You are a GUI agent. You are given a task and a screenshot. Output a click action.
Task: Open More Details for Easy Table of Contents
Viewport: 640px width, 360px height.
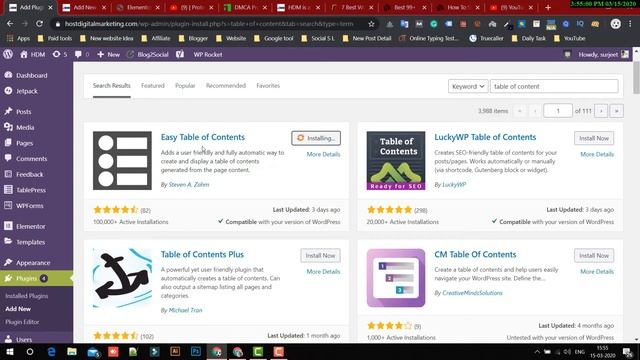tap(323, 154)
